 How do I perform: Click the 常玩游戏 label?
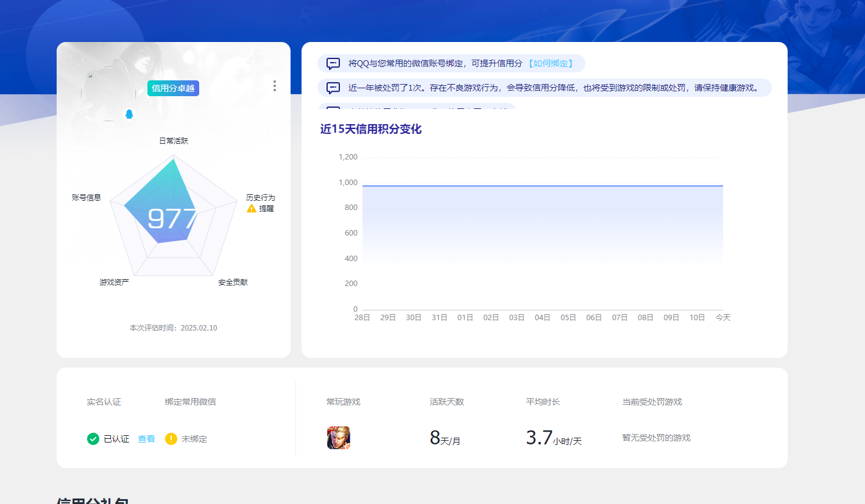[343, 402]
